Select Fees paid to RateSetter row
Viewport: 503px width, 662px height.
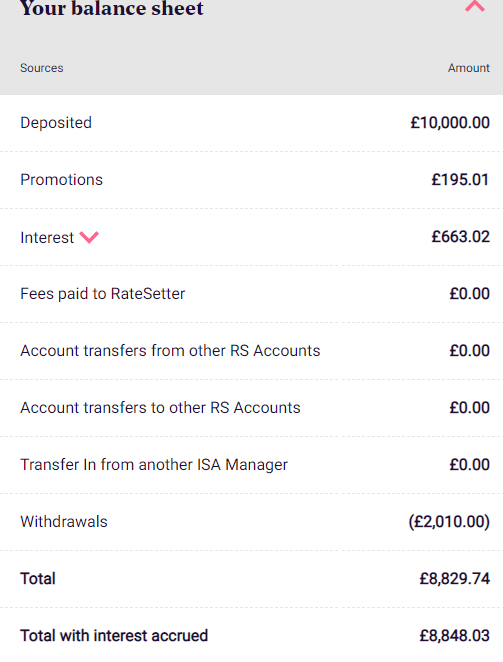[x=251, y=294]
